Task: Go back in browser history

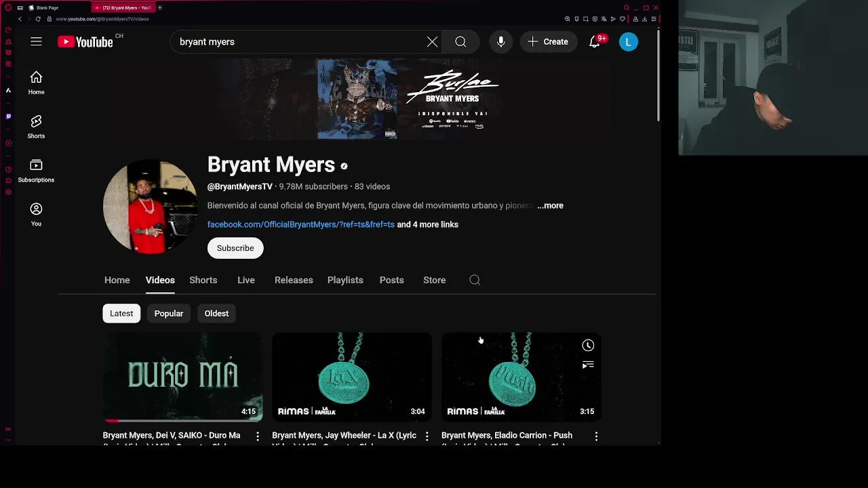Action: point(20,19)
